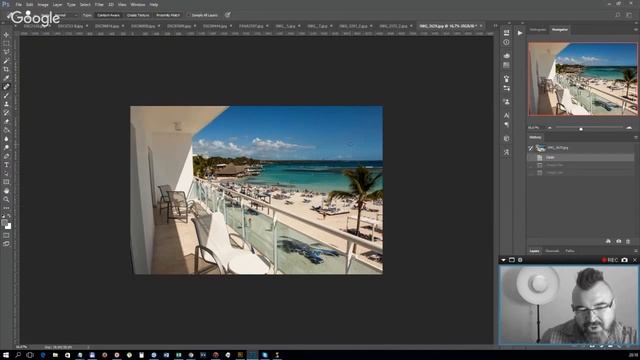Open the Character panel icon
Screen dimensions: 640x360
(x=507, y=116)
